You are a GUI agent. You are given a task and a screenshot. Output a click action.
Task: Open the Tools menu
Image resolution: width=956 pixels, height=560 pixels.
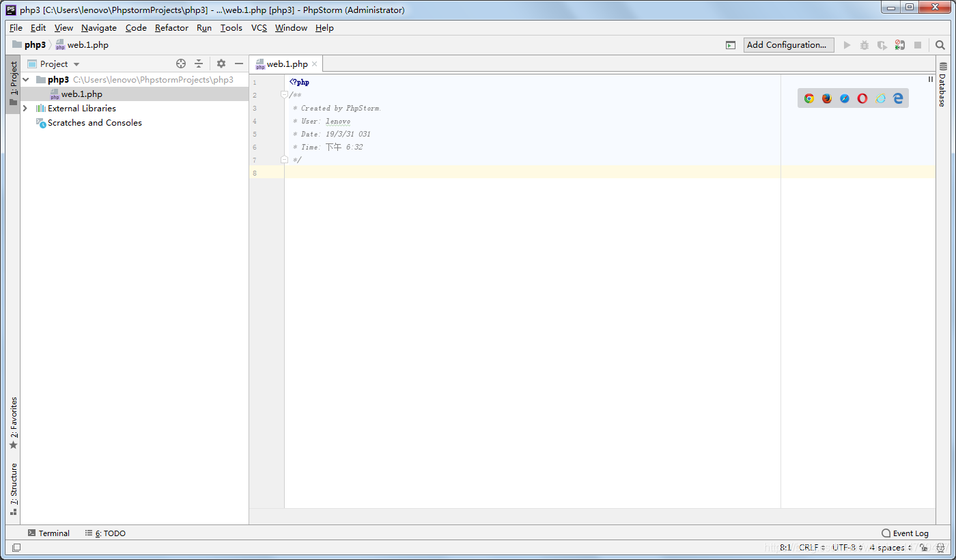[x=231, y=28]
